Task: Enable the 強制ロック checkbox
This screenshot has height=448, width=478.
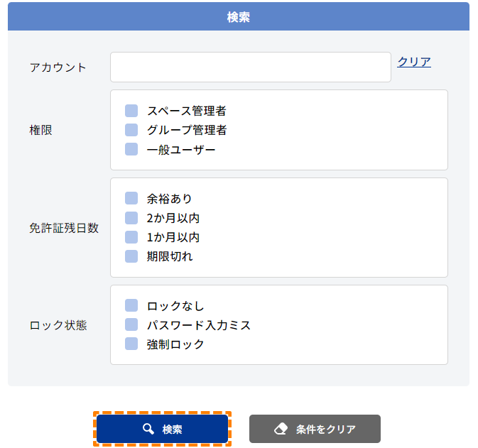Action: click(x=131, y=344)
